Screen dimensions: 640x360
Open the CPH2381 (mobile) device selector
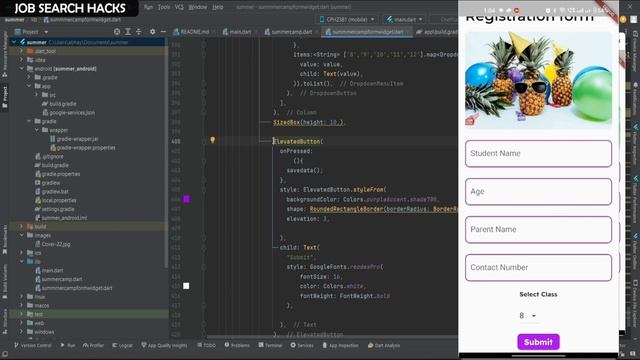point(347,19)
